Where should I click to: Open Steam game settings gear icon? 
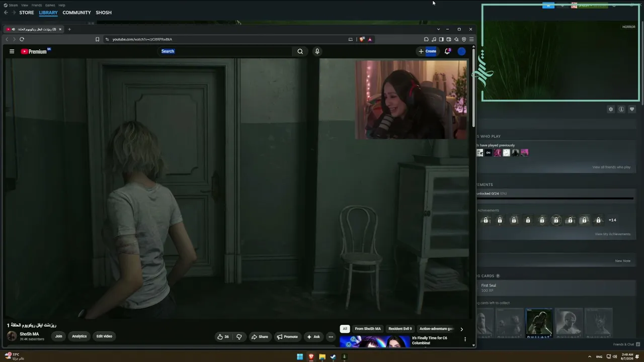coord(611,109)
